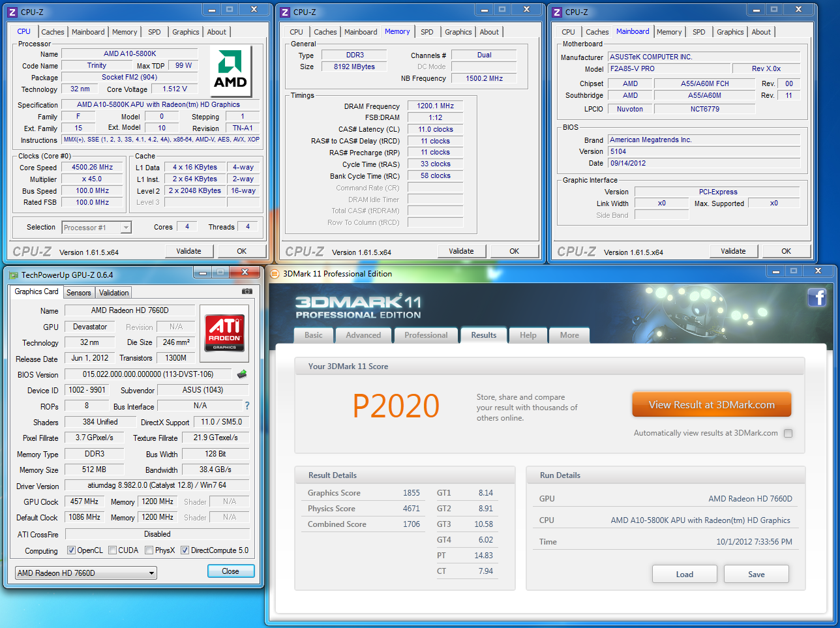Click the ATI Radeon logo in GPU-Z
This screenshot has height=628, width=840.
(x=224, y=333)
